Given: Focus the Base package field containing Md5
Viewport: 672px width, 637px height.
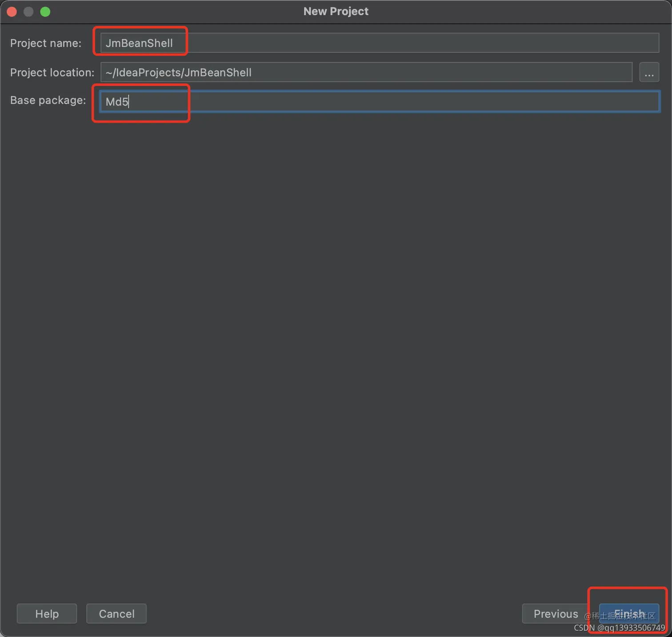Looking at the screenshot, I should 380,102.
